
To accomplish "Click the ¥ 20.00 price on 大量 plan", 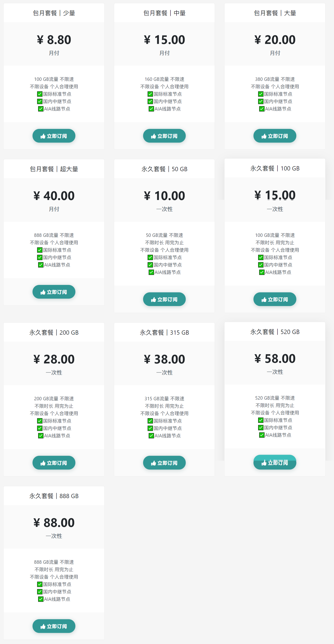I will pyautogui.click(x=275, y=40).
